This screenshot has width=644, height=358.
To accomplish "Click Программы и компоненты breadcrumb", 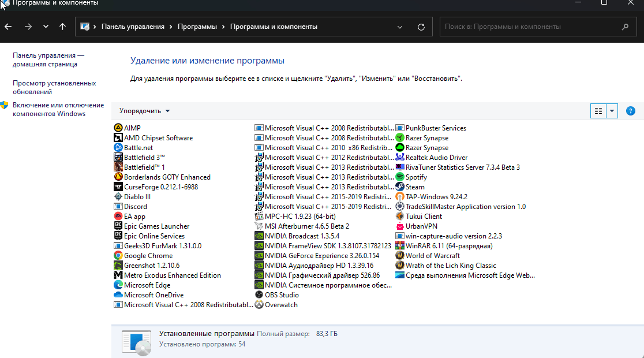I will [x=274, y=27].
